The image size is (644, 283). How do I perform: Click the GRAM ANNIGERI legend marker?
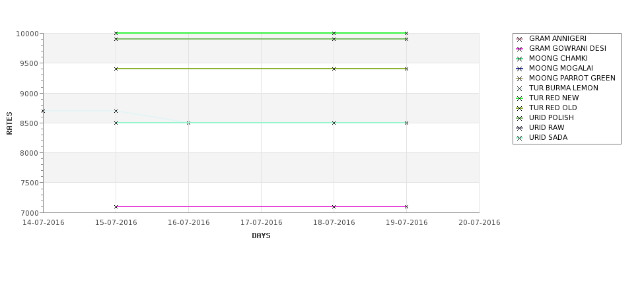(x=519, y=39)
